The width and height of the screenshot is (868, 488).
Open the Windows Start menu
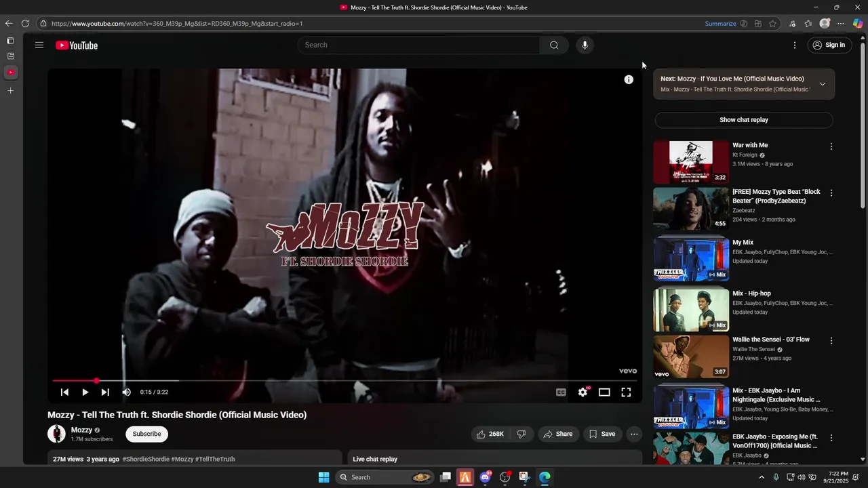(x=323, y=477)
